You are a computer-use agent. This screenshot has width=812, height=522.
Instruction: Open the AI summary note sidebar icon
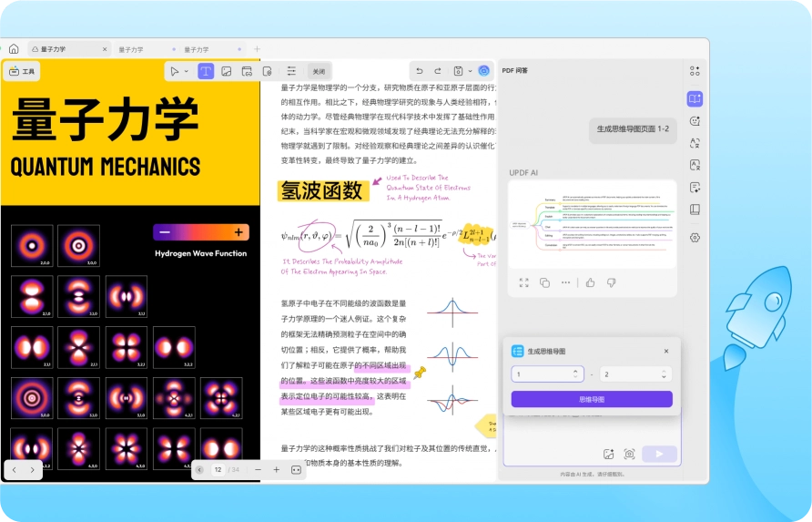click(695, 187)
